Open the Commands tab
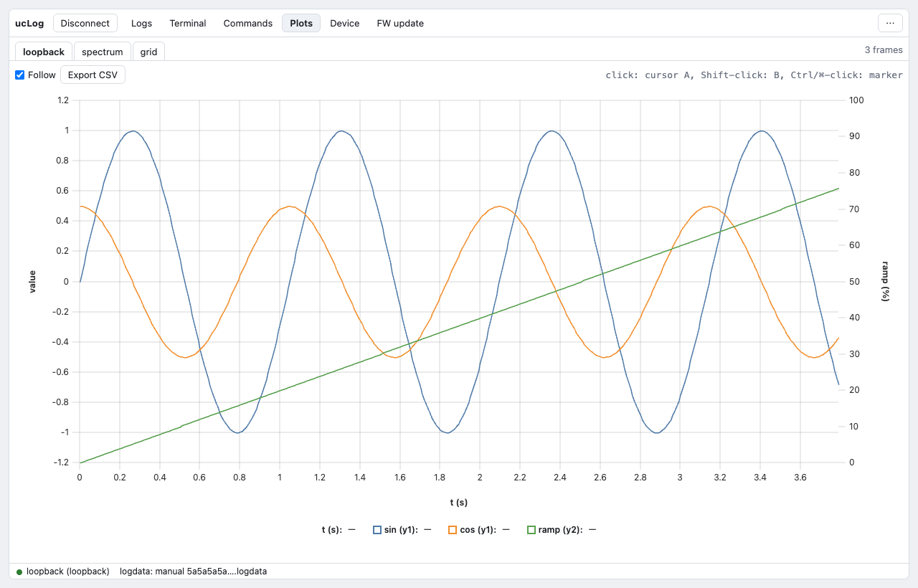 (x=248, y=23)
